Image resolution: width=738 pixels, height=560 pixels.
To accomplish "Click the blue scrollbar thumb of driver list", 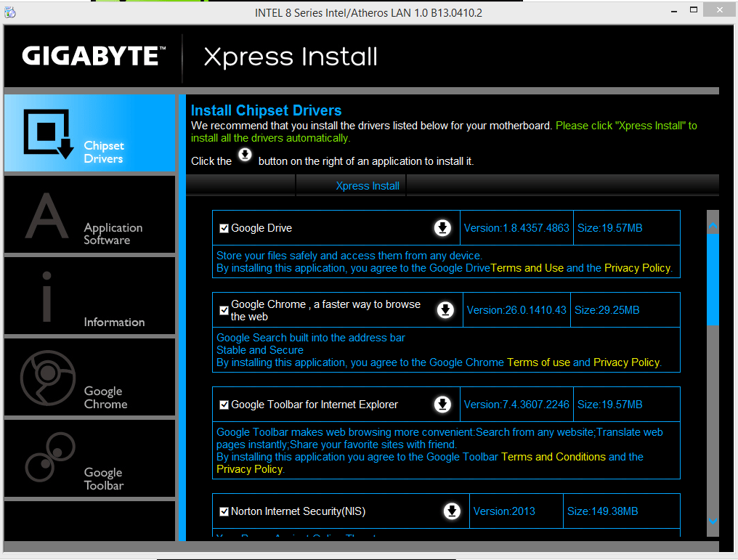I will click(713, 279).
